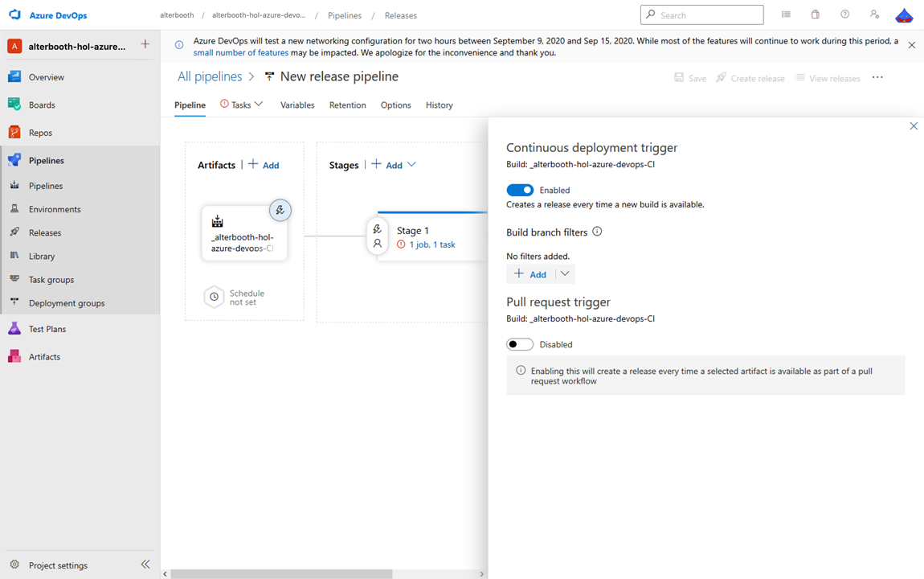Click the Schedule not set clock icon
Screen dimensions: 924x579
[x=214, y=298]
